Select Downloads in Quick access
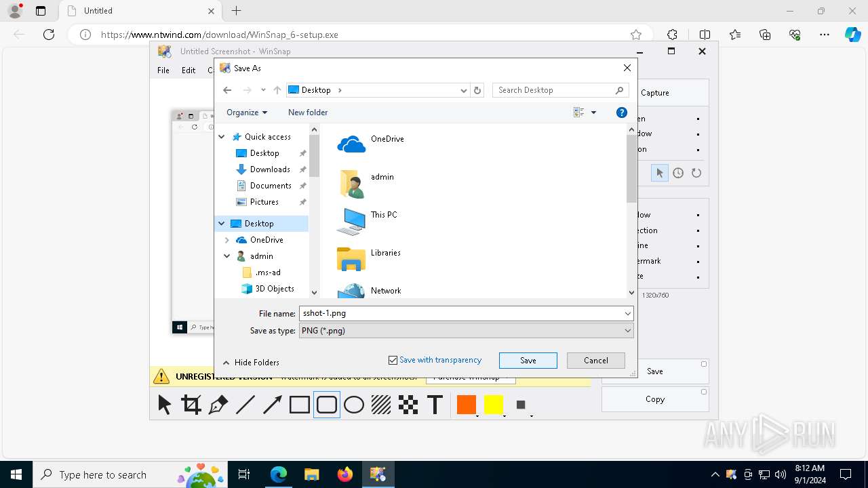Image resolution: width=868 pixels, height=488 pixels. pos(270,169)
